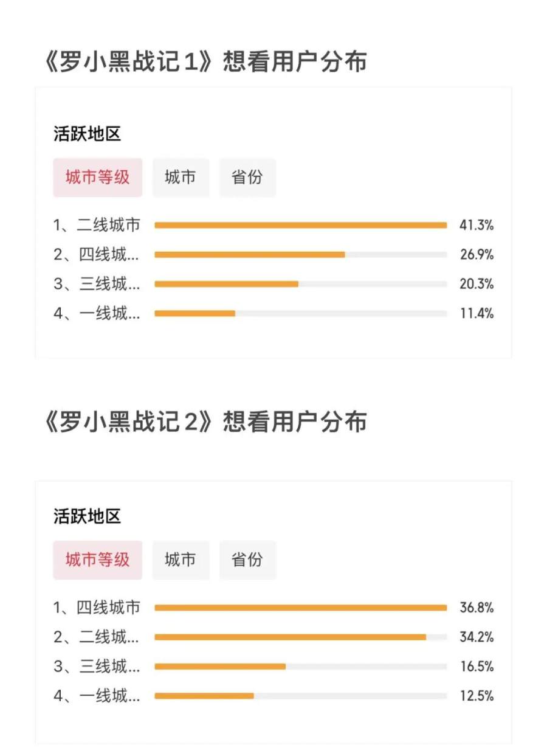
Task: Click 四线城市 row label ranked first
Action: 97,608
